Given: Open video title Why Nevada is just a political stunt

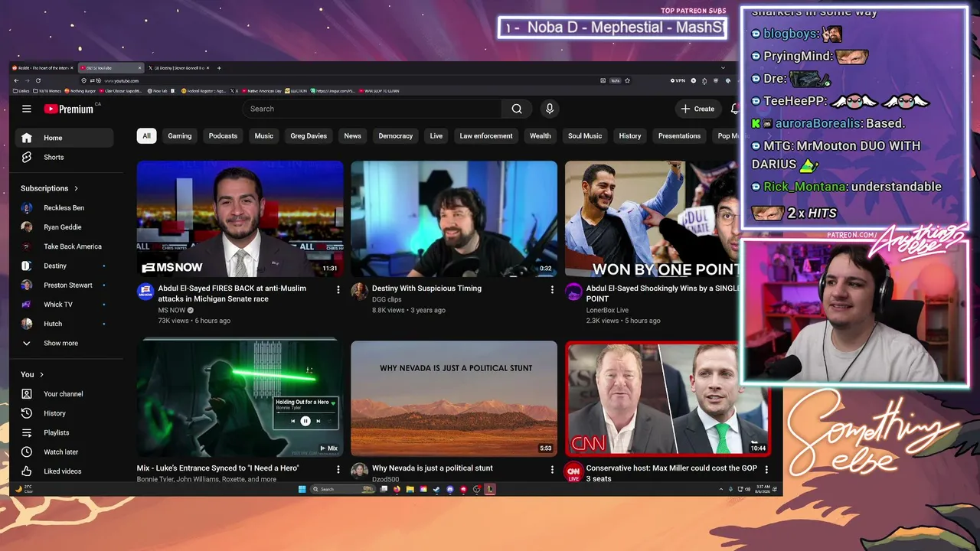Looking at the screenshot, I should 433,468.
